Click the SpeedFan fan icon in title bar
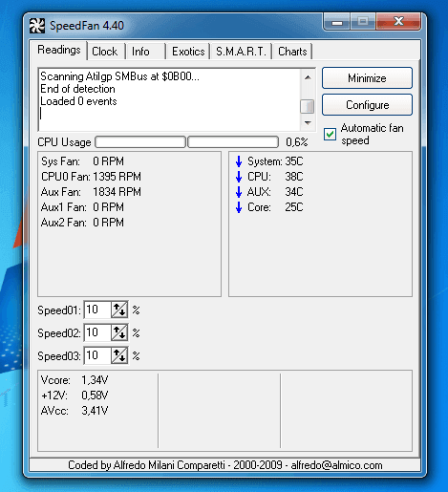Image resolution: width=448 pixels, height=492 pixels. coord(37,26)
